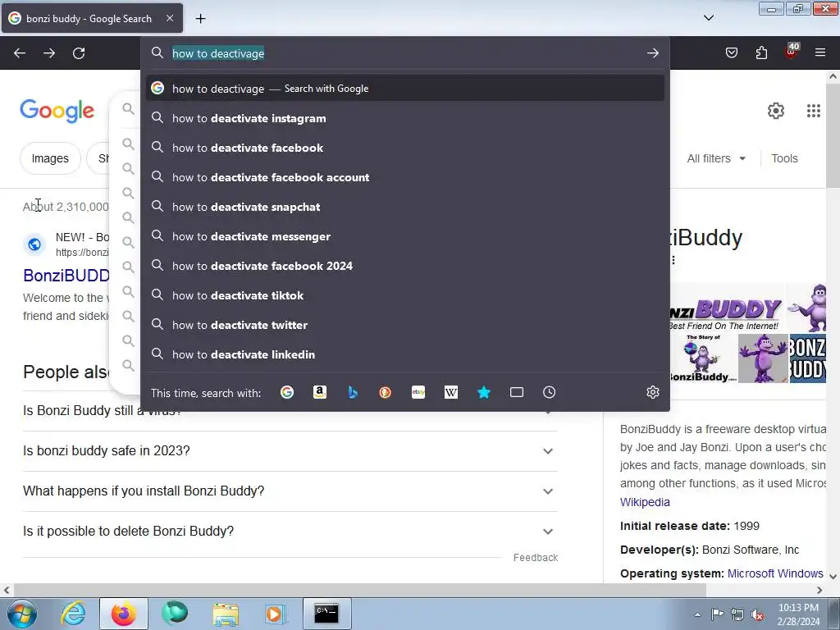
Task: Choose suggestion 'how to deactivate snapchat'
Action: (x=405, y=207)
